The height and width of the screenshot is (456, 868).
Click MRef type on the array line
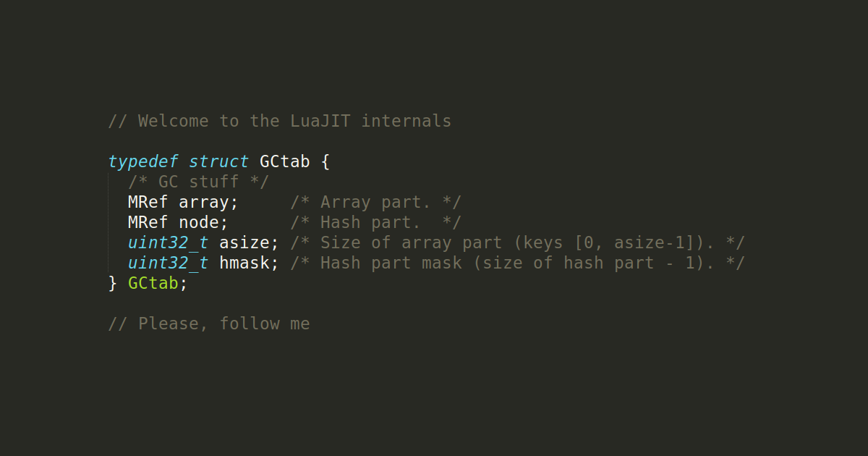click(x=148, y=202)
